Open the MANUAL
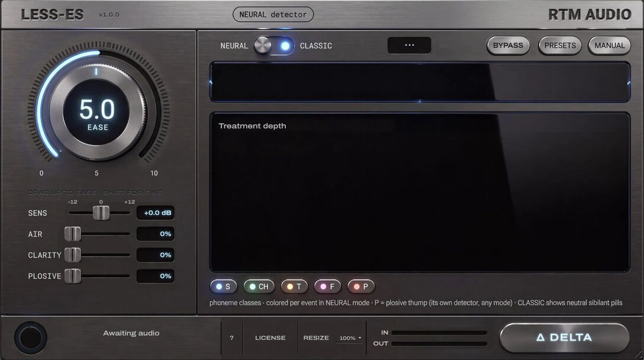Image resolution: width=644 pixels, height=360 pixels. pyautogui.click(x=610, y=46)
